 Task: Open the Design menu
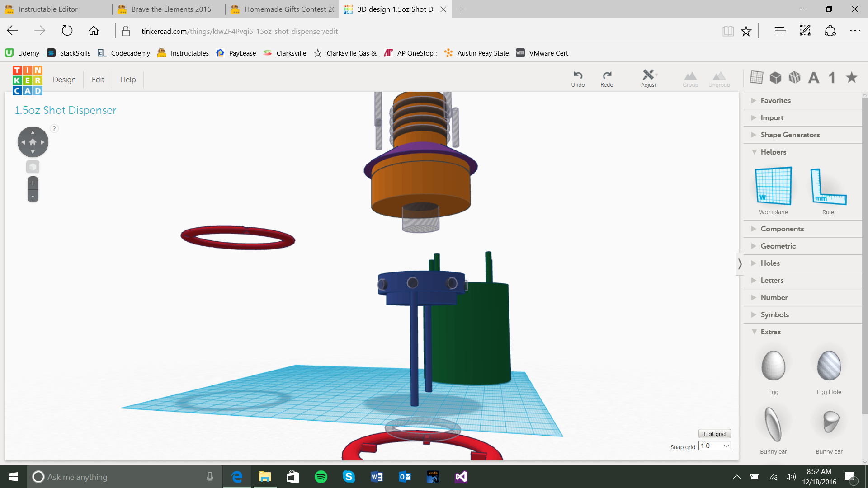pyautogui.click(x=64, y=80)
